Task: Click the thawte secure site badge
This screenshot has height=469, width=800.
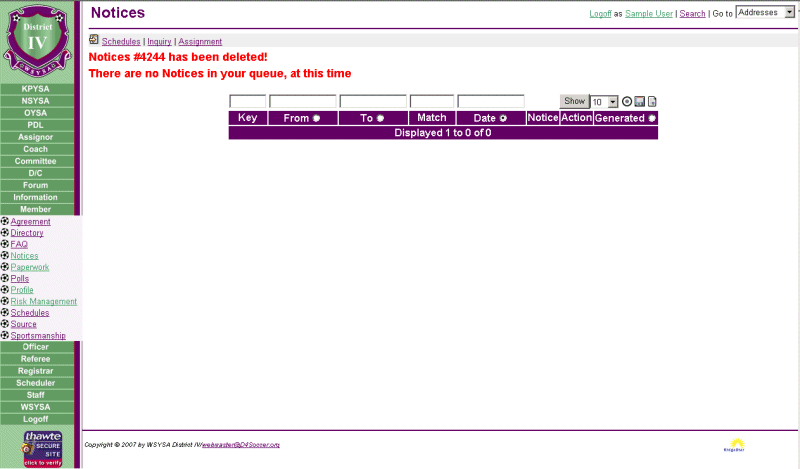Action: pyautogui.click(x=42, y=448)
